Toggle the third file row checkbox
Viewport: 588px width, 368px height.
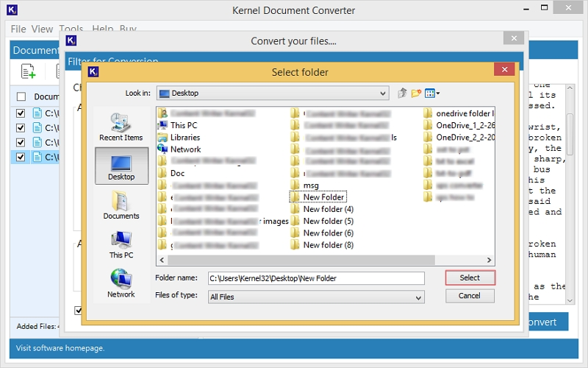tap(21, 142)
